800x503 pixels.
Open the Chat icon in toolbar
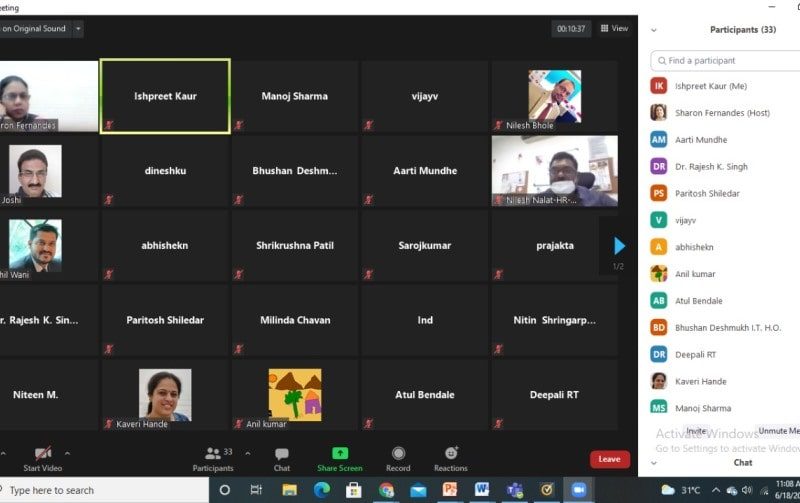pos(282,454)
